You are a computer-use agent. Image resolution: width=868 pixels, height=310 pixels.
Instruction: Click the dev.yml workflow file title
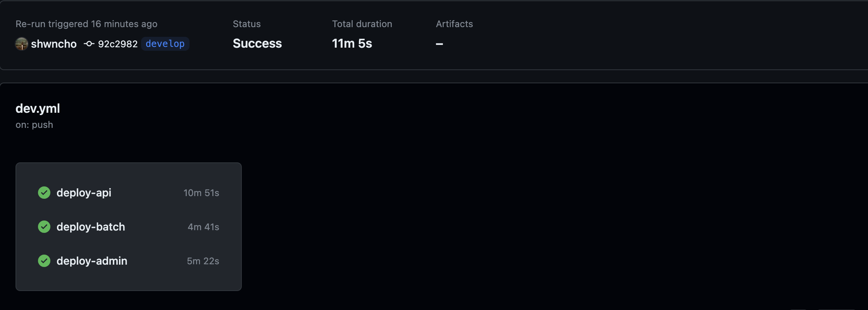(x=38, y=108)
